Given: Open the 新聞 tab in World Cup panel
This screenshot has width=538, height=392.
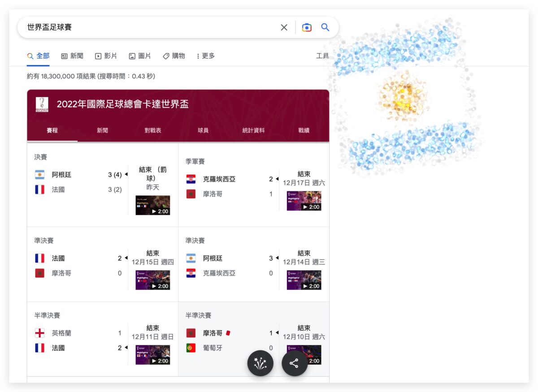Looking at the screenshot, I should 102,131.
